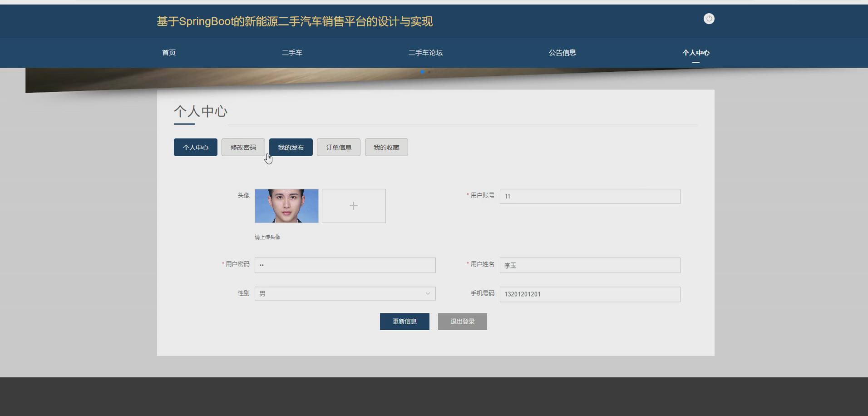Click the plus icon to upload avatar

click(x=354, y=206)
